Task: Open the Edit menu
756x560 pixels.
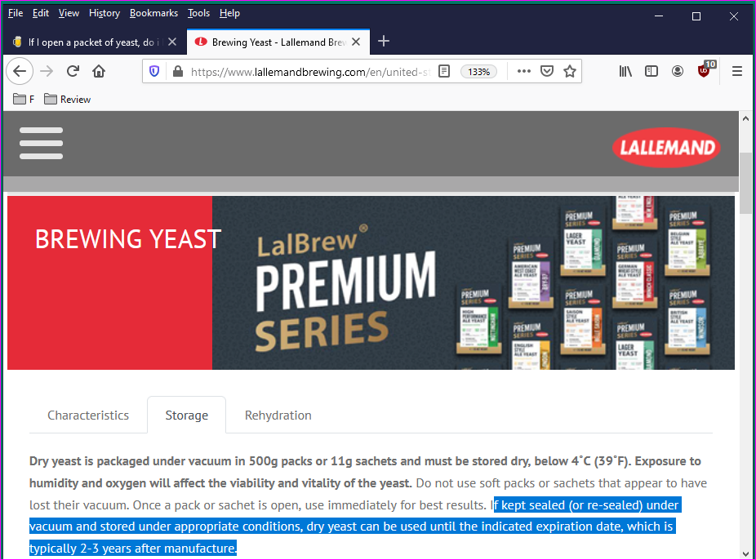Action: pos(41,13)
